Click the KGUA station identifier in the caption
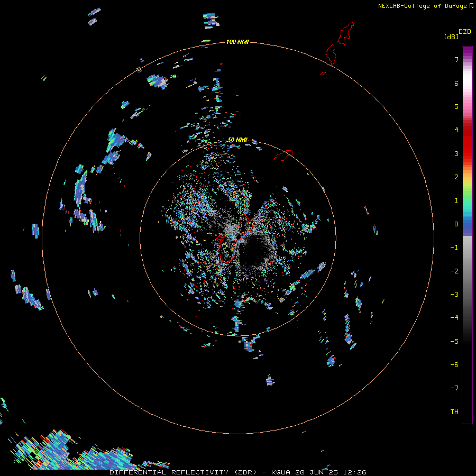The image size is (476, 476). (280, 472)
